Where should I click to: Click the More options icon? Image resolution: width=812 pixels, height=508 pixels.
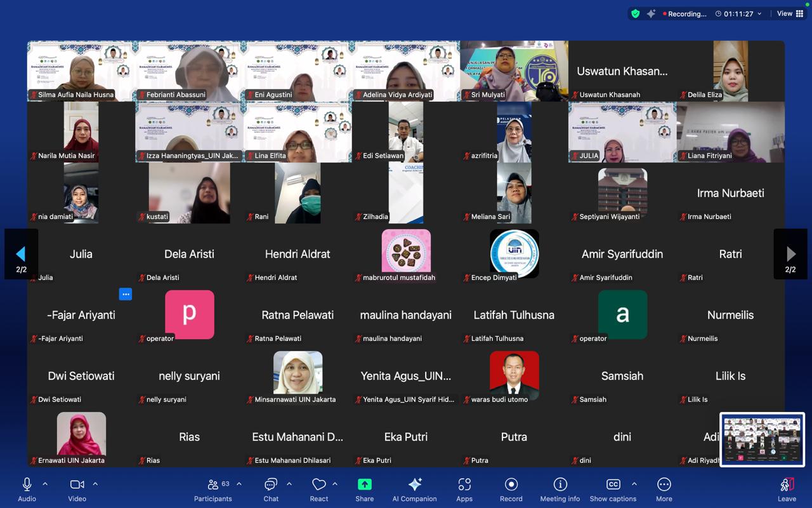[664, 489]
